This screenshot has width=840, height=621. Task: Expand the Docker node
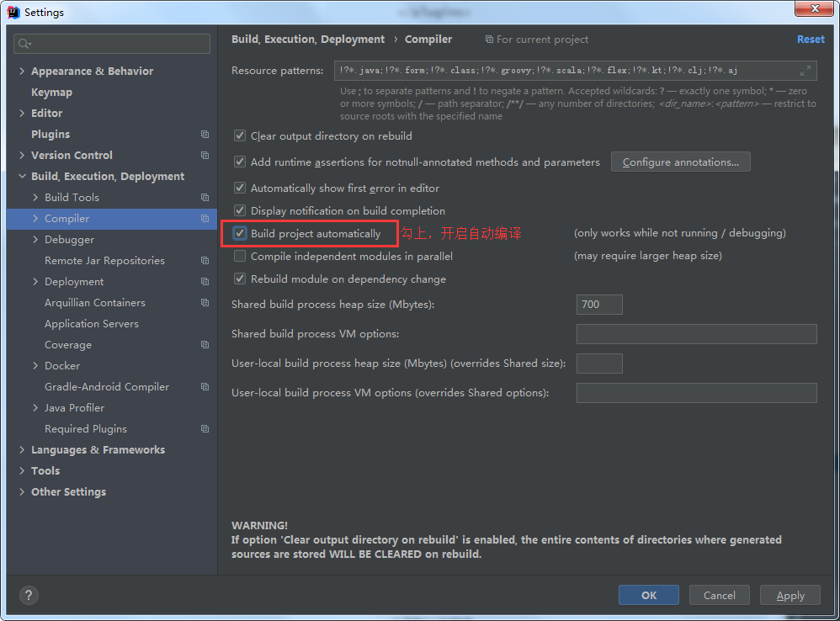pyautogui.click(x=35, y=366)
